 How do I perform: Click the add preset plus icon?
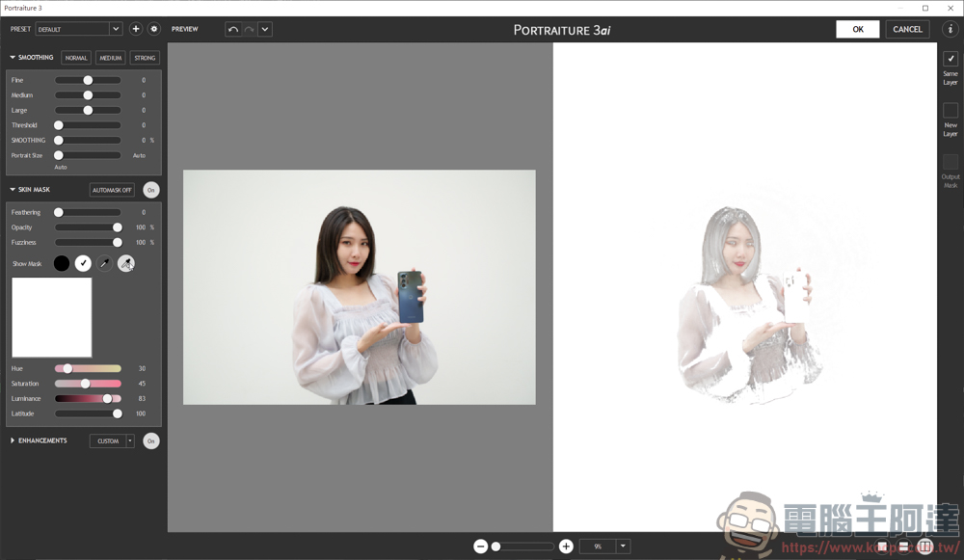click(x=136, y=29)
